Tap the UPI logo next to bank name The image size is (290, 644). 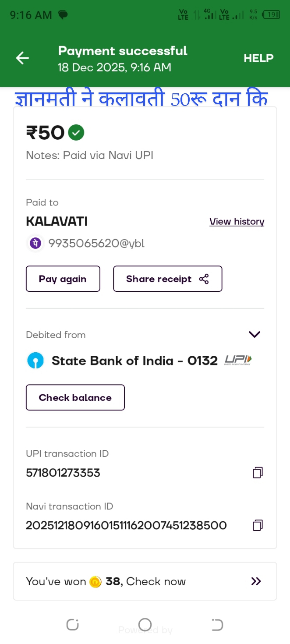(238, 360)
